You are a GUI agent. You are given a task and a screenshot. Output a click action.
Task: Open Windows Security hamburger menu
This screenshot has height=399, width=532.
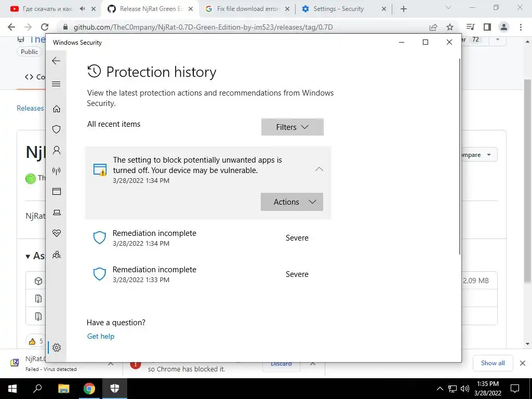56,84
